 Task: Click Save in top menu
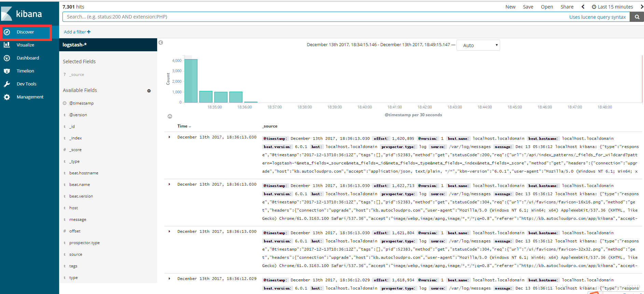pos(528,7)
